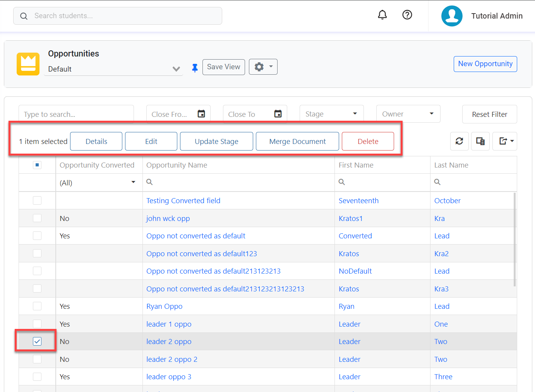The width and height of the screenshot is (535, 392).
Task: Click first name Kratos1 link
Action: (350, 218)
